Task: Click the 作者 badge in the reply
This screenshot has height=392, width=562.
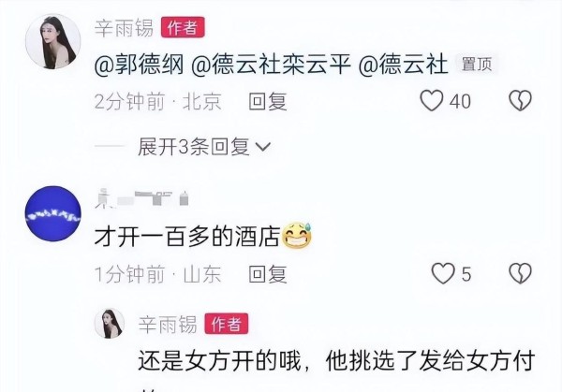Action: [227, 324]
